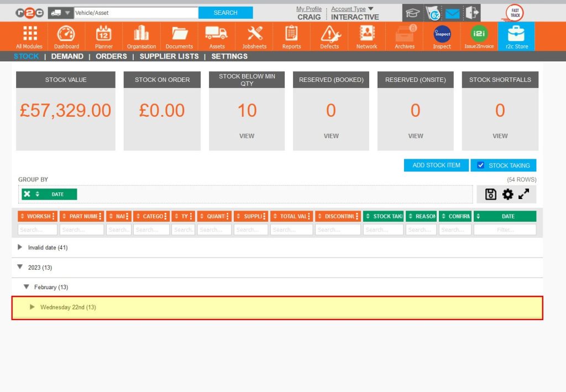Click the save disk icon above the grid
The image size is (566, 392).
click(490, 194)
